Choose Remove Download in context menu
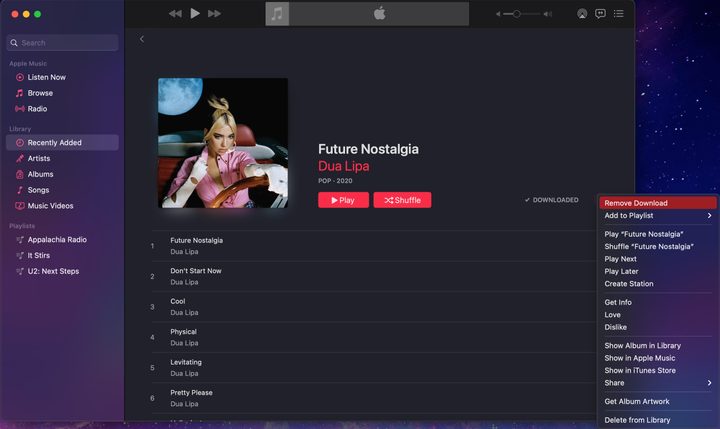 click(x=658, y=203)
